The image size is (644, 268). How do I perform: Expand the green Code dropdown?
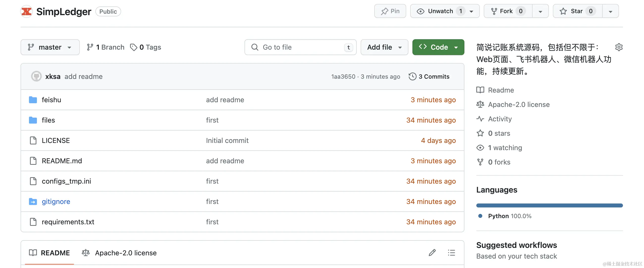tap(438, 47)
